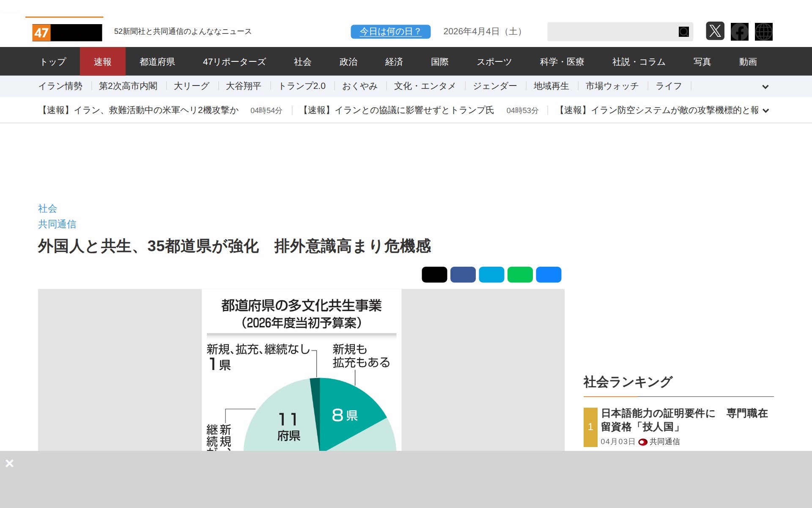Image resolution: width=812 pixels, height=508 pixels.
Task: Share article via the rightmost blue button
Action: [549, 274]
